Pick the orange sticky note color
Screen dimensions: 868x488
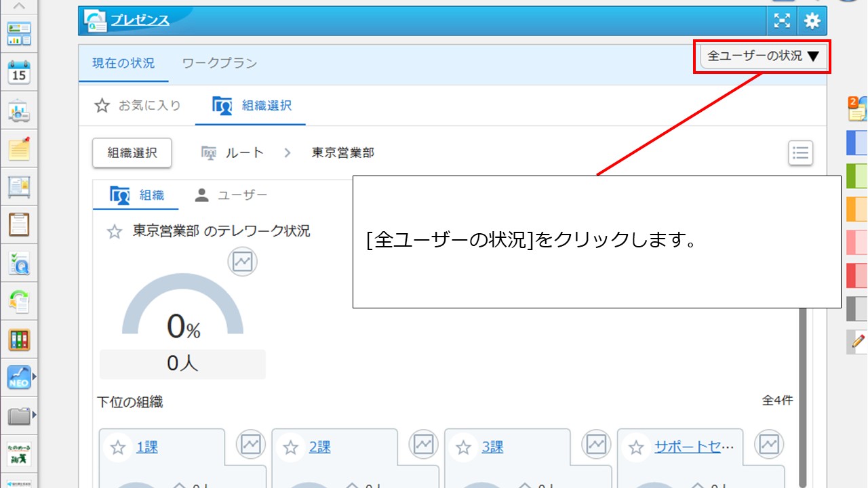[x=857, y=209]
